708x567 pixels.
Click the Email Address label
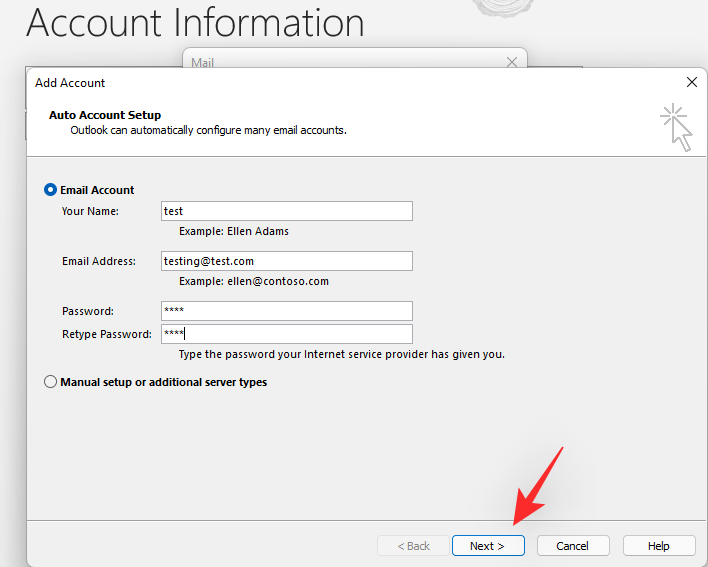click(x=99, y=261)
